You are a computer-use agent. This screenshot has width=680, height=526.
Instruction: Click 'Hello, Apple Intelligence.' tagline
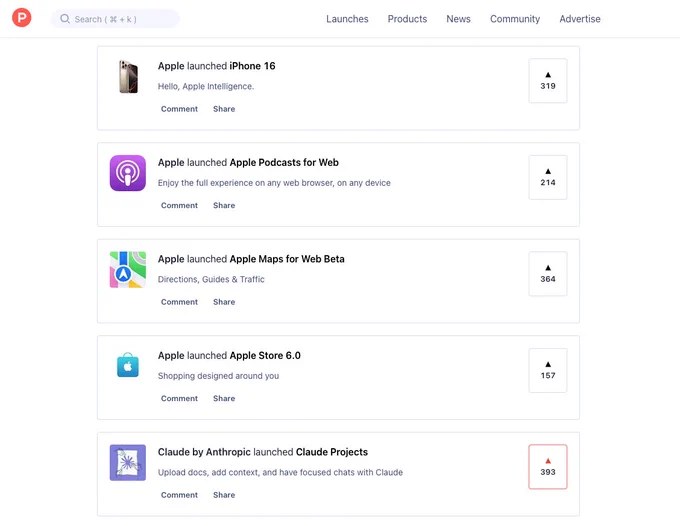pyautogui.click(x=206, y=86)
